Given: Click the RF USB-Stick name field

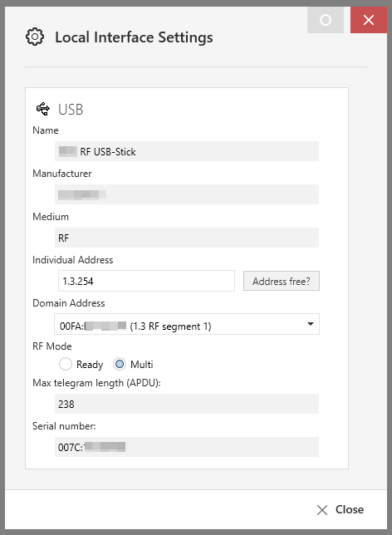Looking at the screenshot, I should pos(187,151).
